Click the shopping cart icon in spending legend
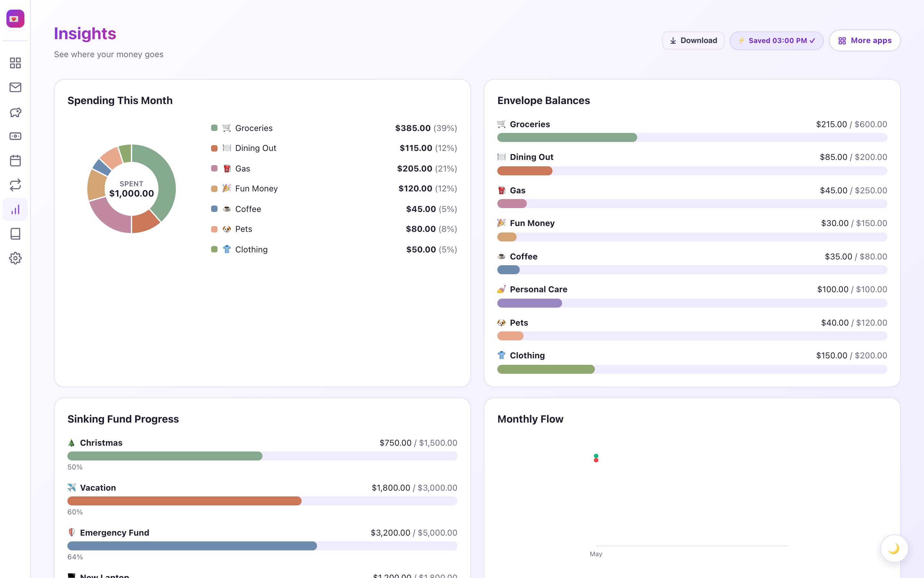924x578 pixels. (227, 128)
